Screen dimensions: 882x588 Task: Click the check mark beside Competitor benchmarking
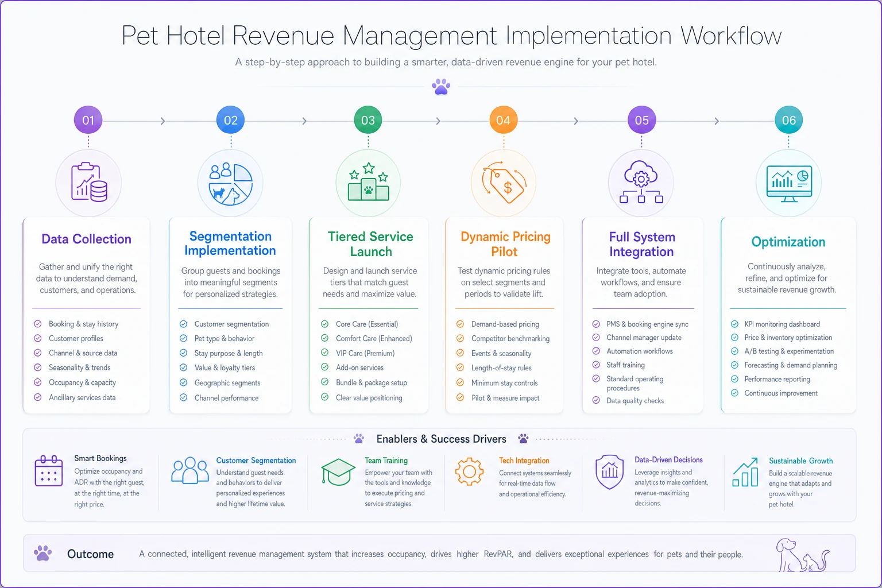point(460,338)
